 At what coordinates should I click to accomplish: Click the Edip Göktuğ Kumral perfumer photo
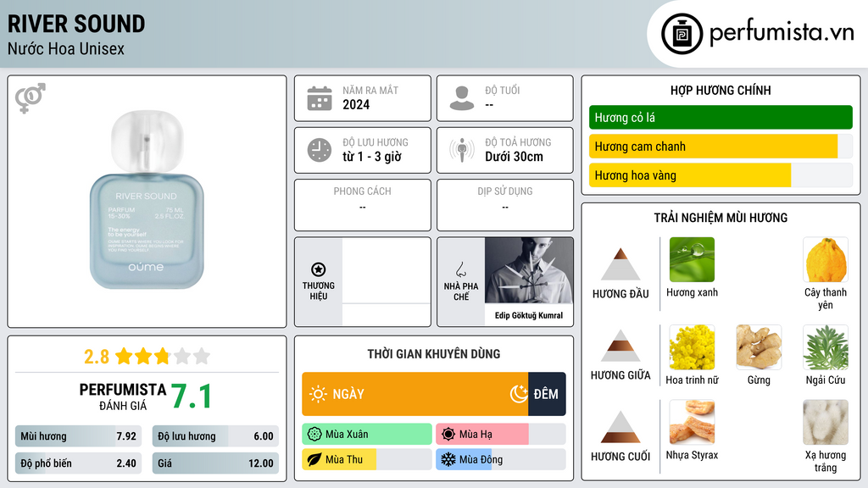pyautogui.click(x=529, y=270)
